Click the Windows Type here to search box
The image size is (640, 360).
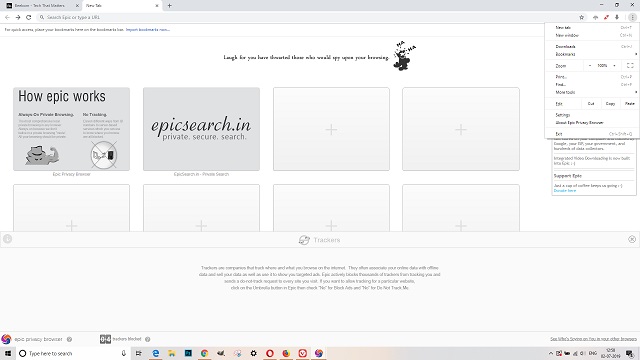(x=73, y=353)
